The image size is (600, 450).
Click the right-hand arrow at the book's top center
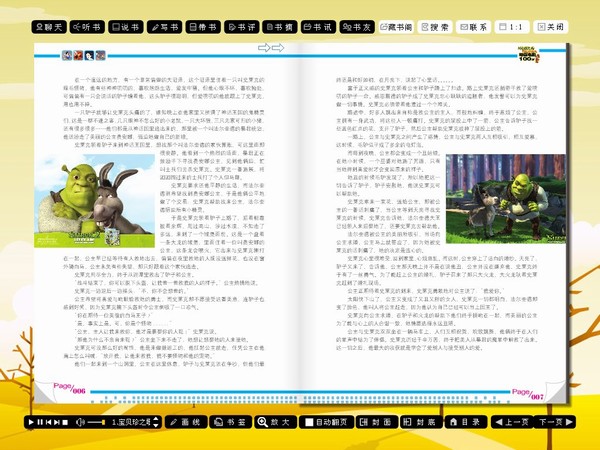278,47
